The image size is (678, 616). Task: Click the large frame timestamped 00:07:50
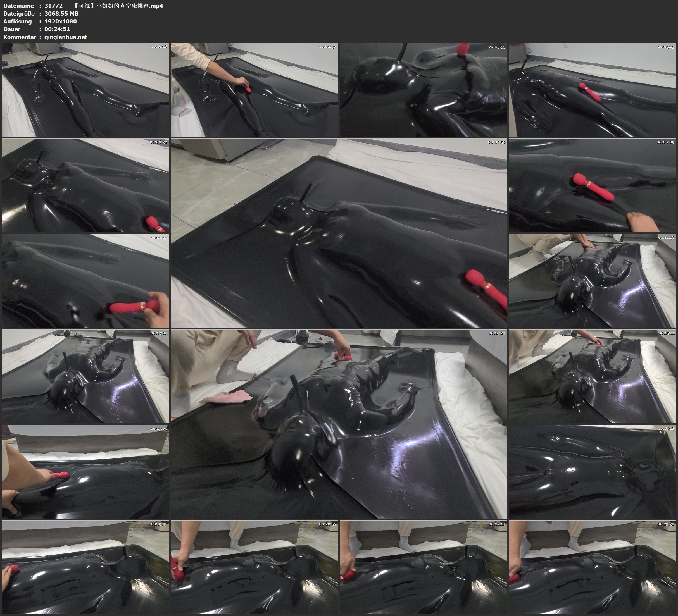[339, 233]
